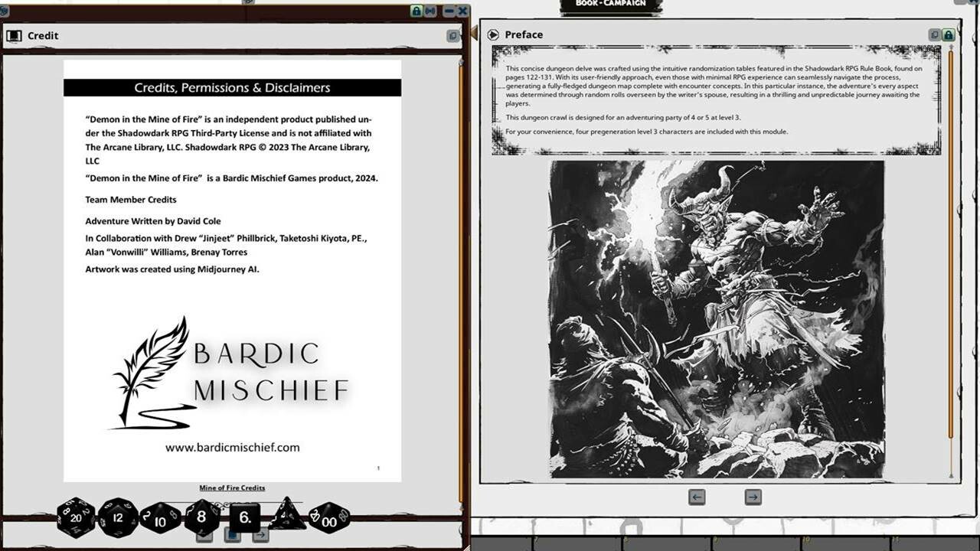
Task: Toggle the green lock in Preface header
Action: (948, 34)
